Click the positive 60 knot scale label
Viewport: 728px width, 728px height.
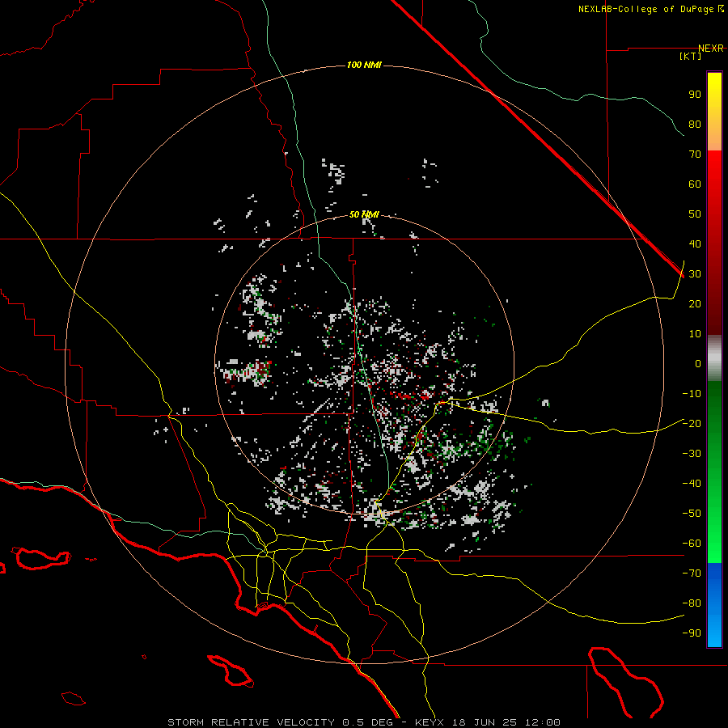(695, 184)
